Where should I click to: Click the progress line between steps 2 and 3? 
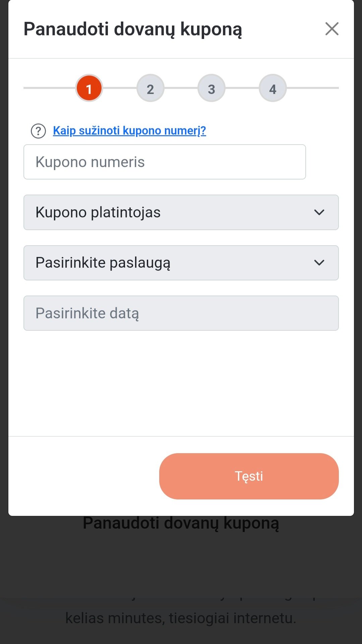(x=181, y=88)
